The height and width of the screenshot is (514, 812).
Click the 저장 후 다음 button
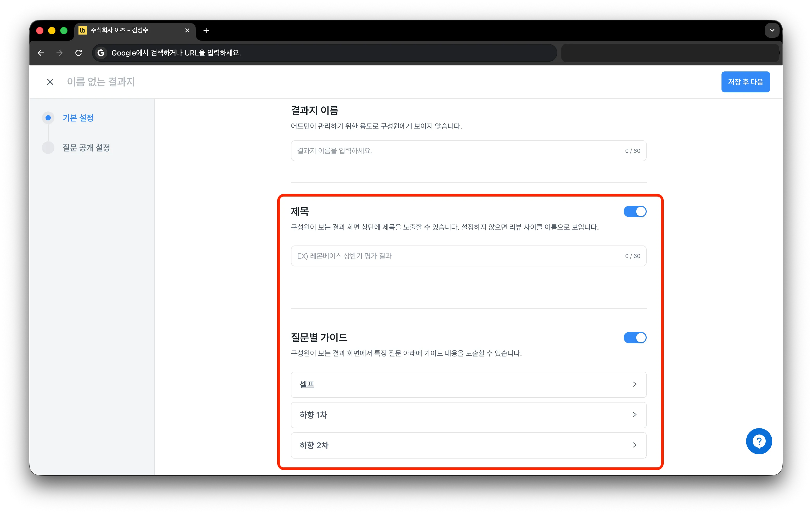(x=745, y=82)
